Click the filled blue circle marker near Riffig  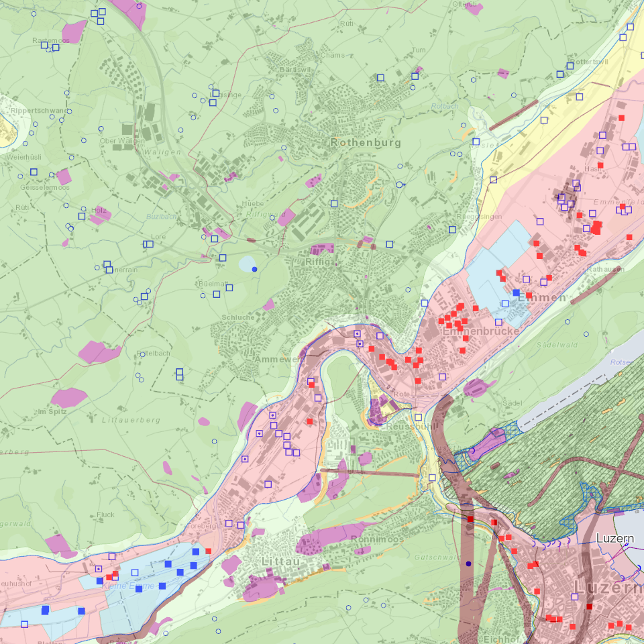(255, 270)
